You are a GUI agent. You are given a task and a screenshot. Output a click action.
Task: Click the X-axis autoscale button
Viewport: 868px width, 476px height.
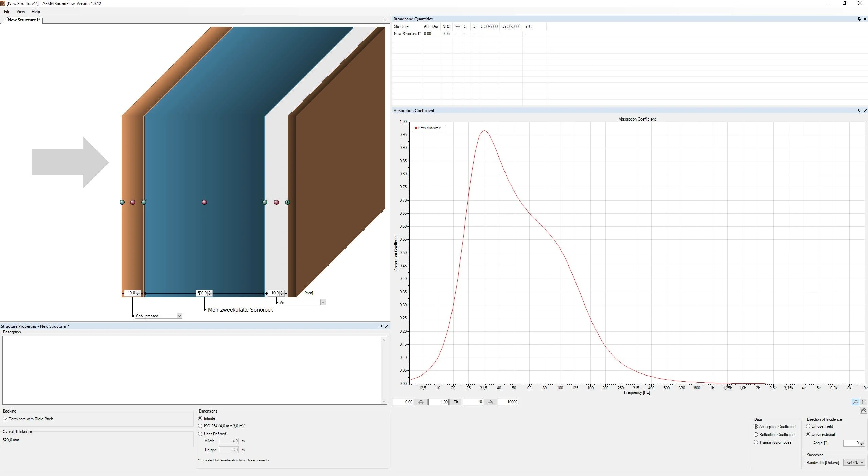click(490, 402)
